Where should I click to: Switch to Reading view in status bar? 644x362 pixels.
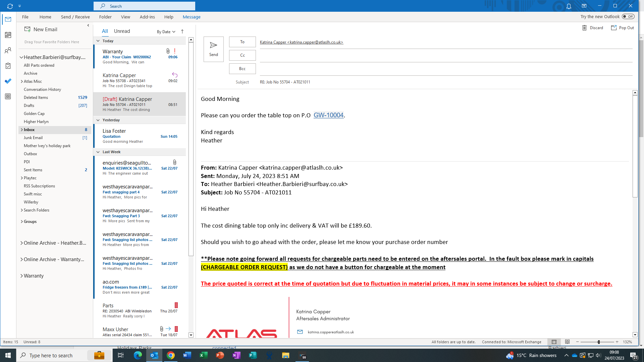(x=567, y=342)
